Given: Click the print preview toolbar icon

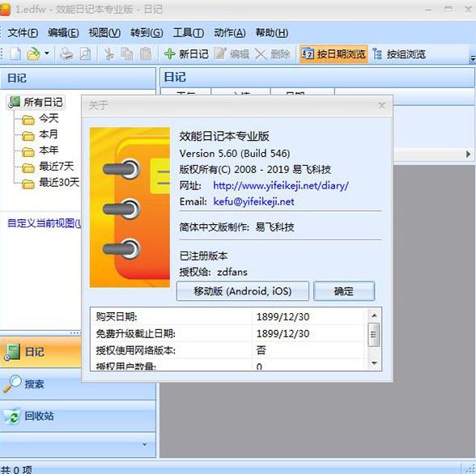Looking at the screenshot, I should [85, 54].
